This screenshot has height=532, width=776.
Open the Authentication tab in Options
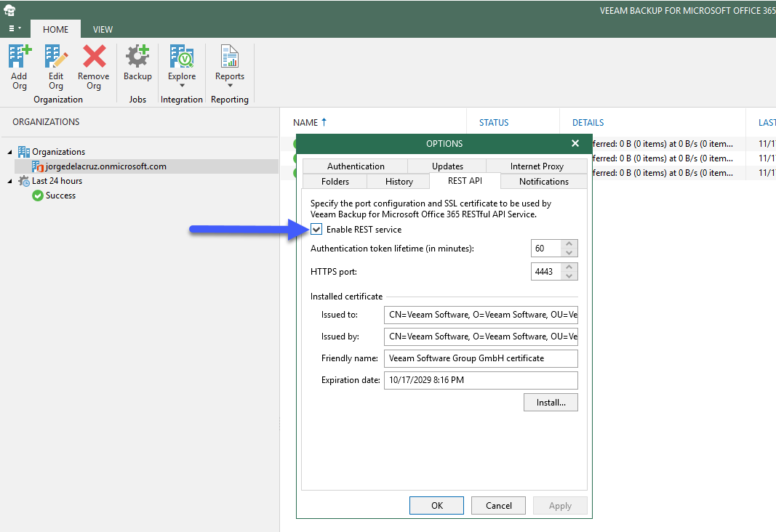click(x=356, y=166)
